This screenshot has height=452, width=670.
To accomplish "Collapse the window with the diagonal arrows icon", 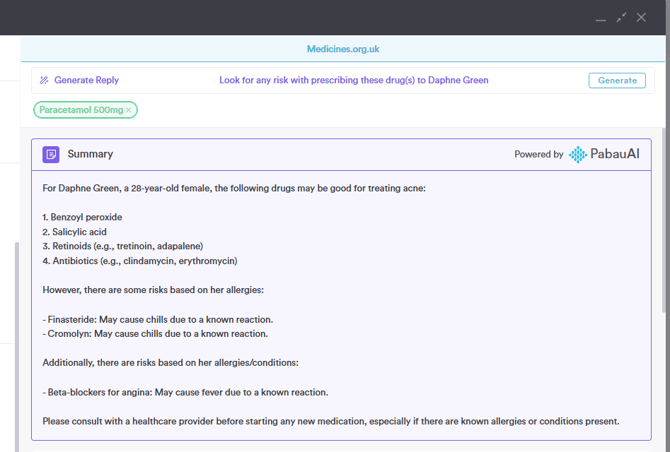I will pos(621,18).
